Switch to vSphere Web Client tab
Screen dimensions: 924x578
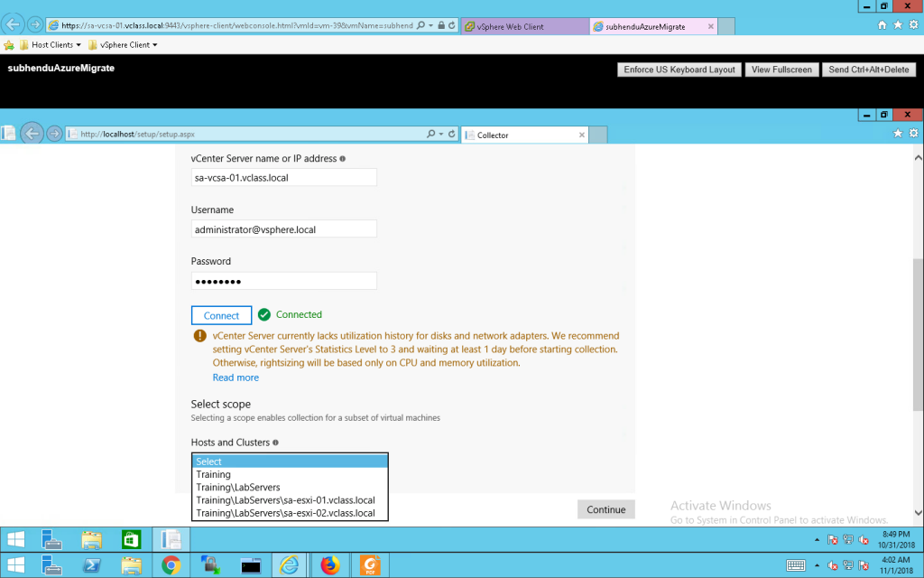tap(525, 26)
